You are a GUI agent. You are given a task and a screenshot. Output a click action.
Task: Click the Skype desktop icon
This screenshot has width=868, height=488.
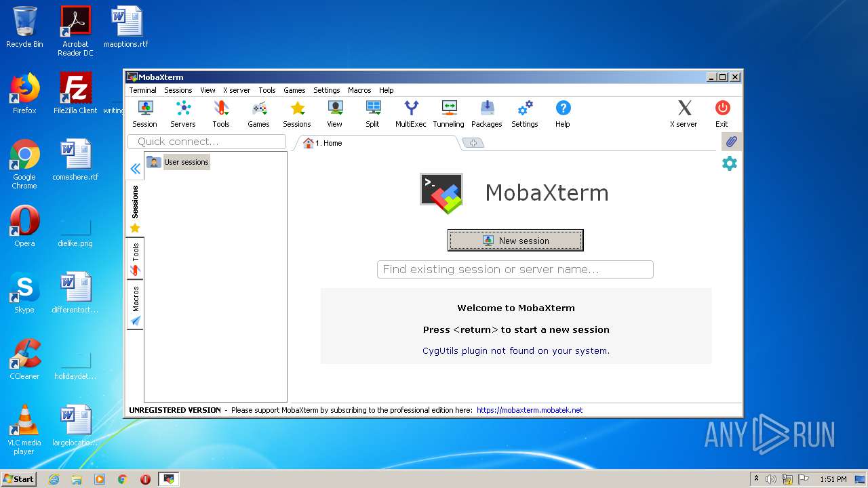coord(24,293)
